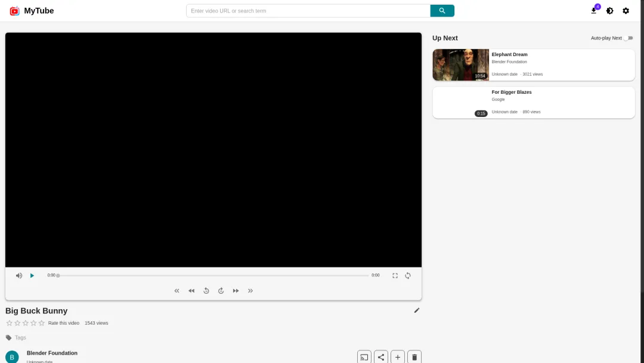Add the video to a collection with plus
The width and height of the screenshot is (644, 363).
click(x=398, y=357)
